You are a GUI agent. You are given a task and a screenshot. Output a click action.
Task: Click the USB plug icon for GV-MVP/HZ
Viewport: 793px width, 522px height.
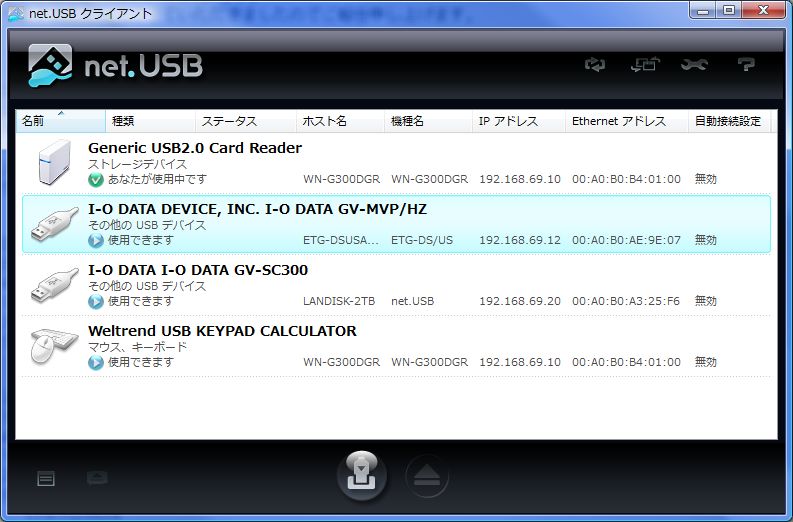click(x=55, y=223)
